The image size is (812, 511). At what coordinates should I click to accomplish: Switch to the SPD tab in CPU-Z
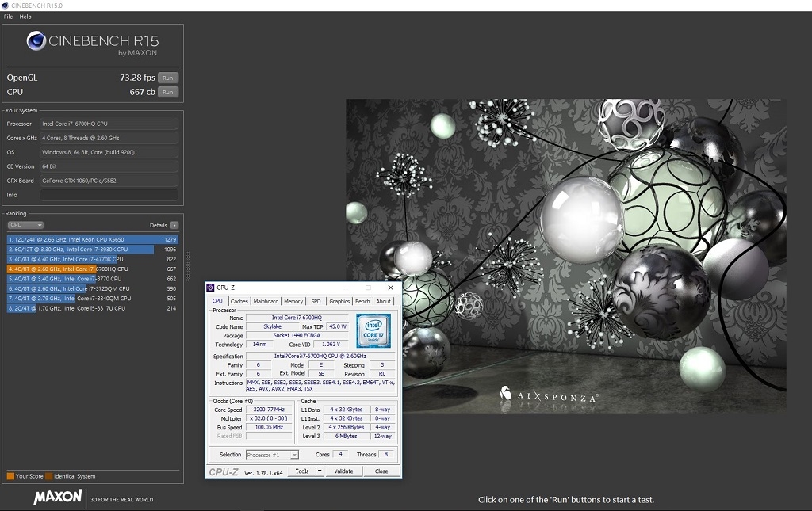point(316,301)
